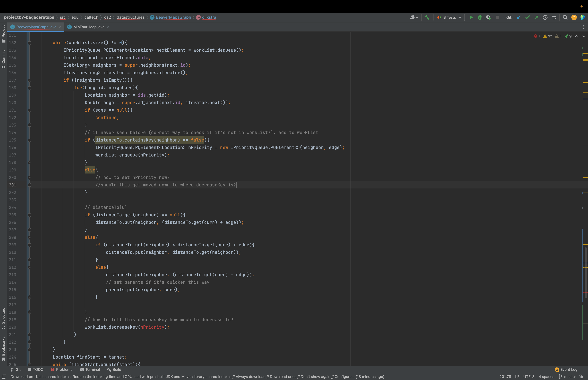This screenshot has height=380, width=588.
Task: Build project with the hammer icon
Action: [x=427, y=18]
